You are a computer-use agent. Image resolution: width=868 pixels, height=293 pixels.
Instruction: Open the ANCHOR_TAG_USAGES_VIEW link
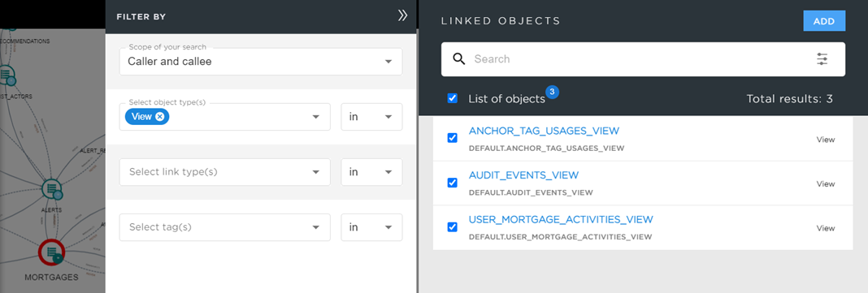[x=544, y=131]
